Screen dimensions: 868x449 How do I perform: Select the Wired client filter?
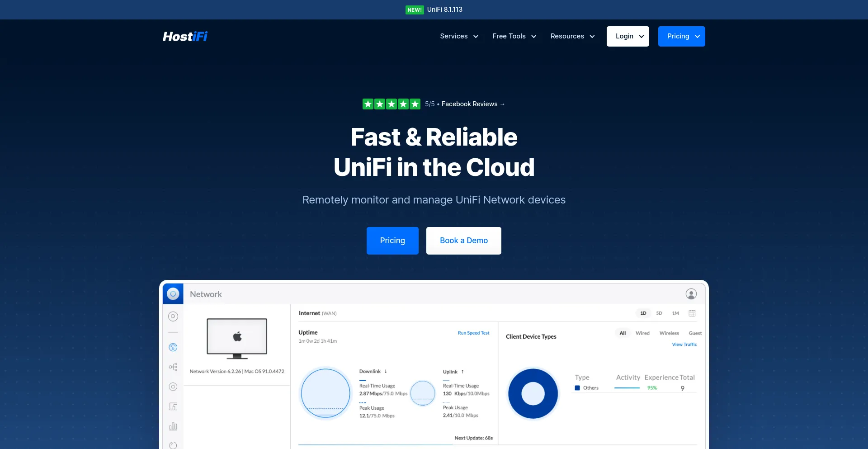(642, 333)
